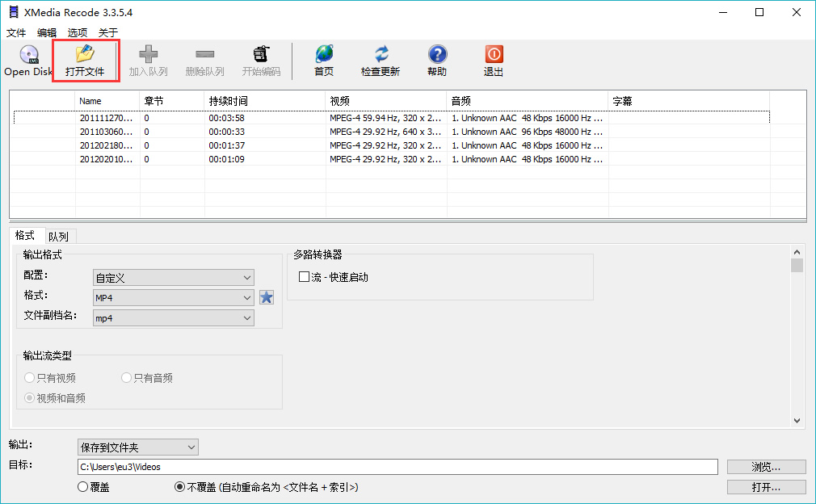816x504 pixels.
Task: Open the 保存到文件夹 output dropdown
Action: pos(138,447)
